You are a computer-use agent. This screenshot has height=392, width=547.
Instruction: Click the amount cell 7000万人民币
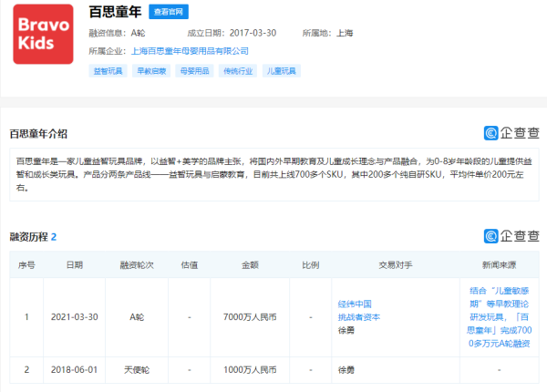tap(250, 317)
